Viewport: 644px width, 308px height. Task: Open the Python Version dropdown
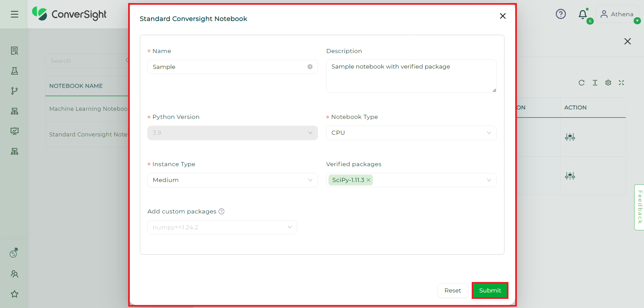click(232, 133)
